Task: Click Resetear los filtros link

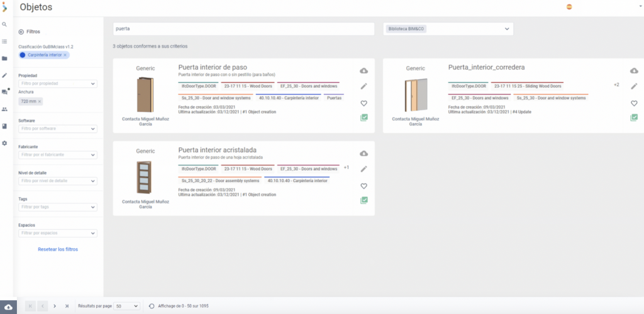Action: (58, 249)
